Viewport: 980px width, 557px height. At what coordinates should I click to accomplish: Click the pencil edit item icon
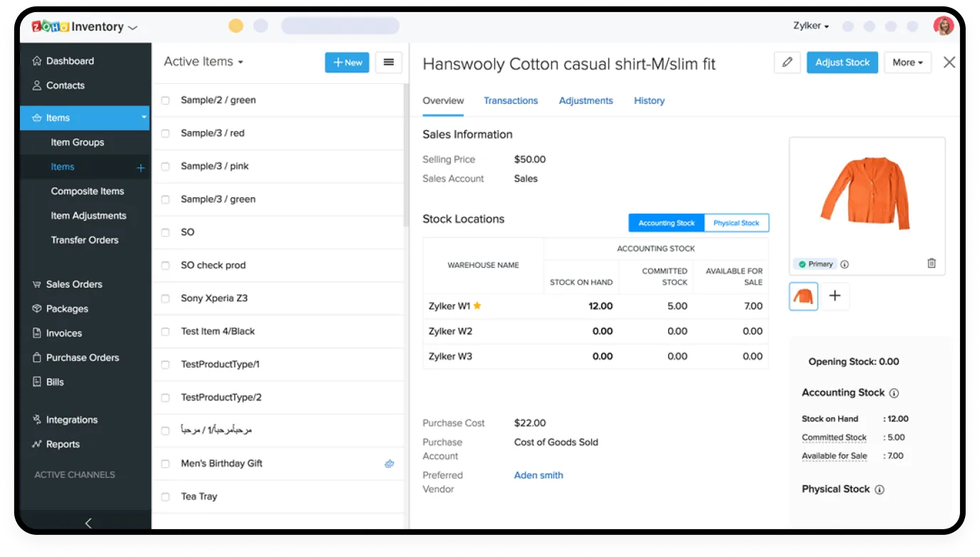[787, 63]
